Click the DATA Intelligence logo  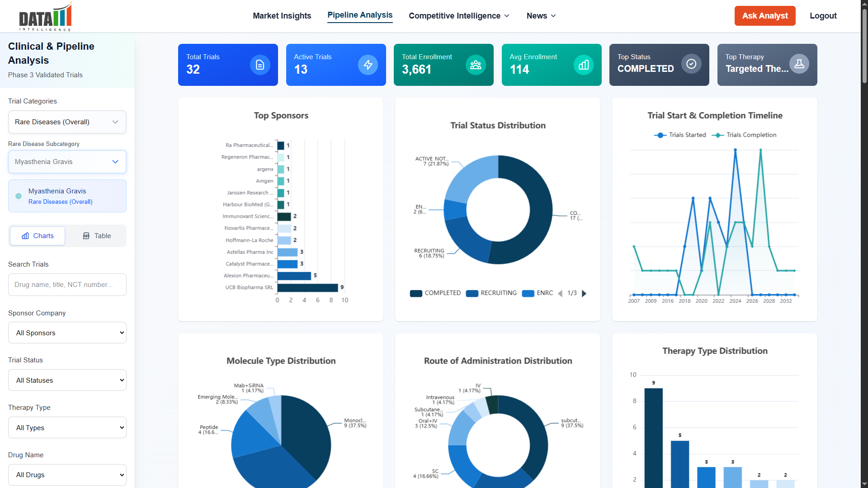(45, 16)
